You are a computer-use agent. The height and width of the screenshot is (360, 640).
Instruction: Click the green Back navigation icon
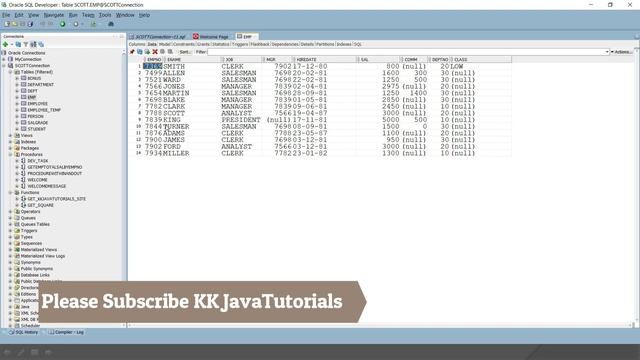[62, 24]
